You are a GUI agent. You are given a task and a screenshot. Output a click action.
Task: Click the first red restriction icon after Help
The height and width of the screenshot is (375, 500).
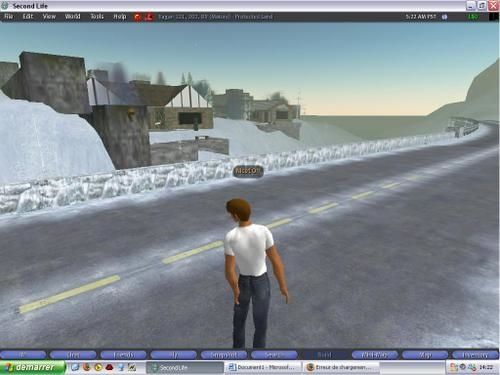click(x=137, y=17)
